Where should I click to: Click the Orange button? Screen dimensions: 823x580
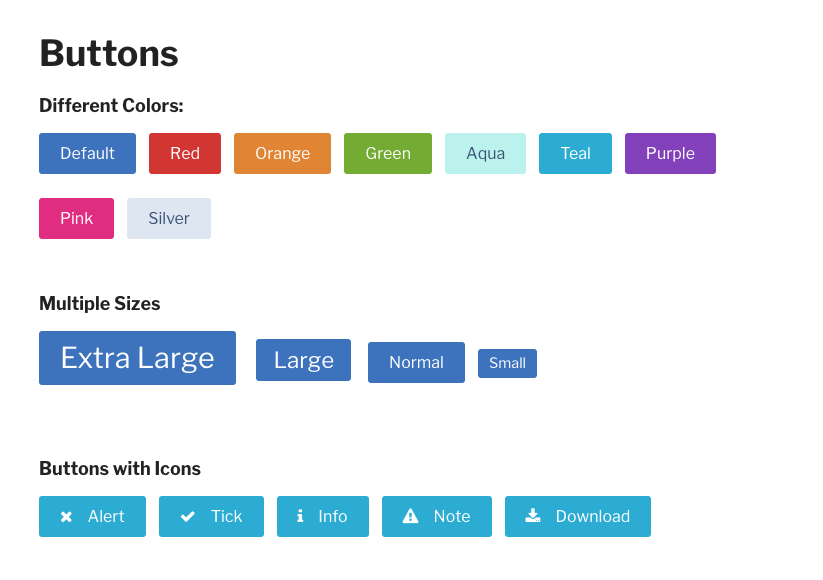pyautogui.click(x=282, y=153)
